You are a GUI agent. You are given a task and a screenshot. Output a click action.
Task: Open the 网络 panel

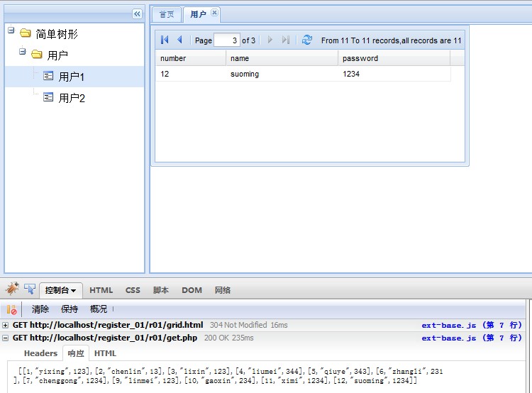click(x=223, y=291)
